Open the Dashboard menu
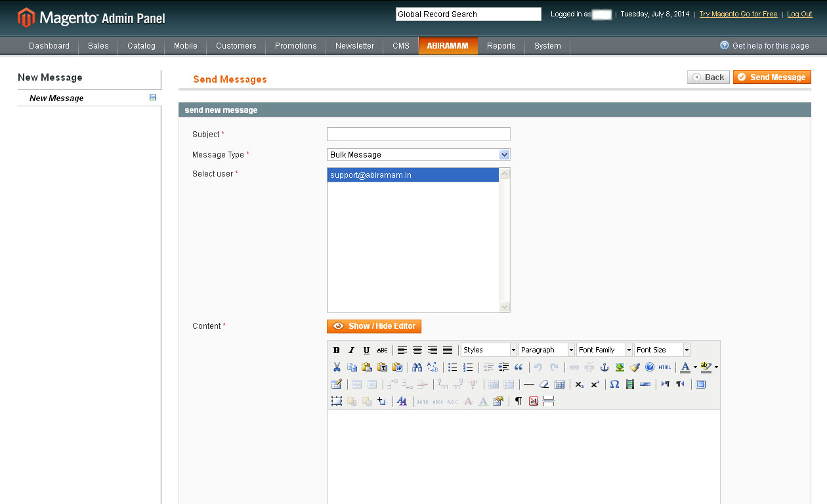The image size is (827, 504). [x=49, y=46]
